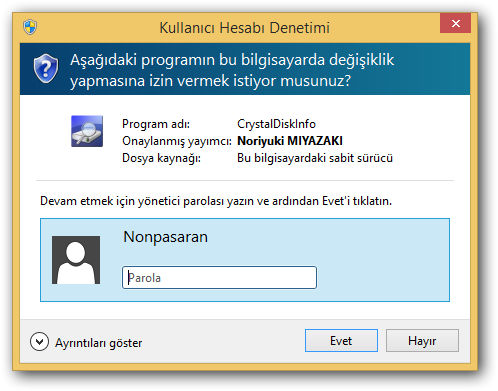Click the Ayrıntıları göster label

tap(99, 343)
